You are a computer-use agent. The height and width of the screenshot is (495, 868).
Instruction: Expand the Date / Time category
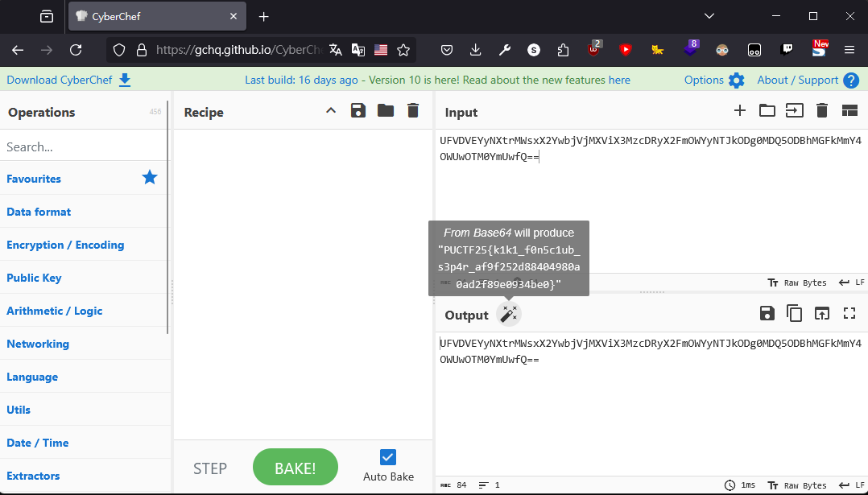tap(84, 443)
